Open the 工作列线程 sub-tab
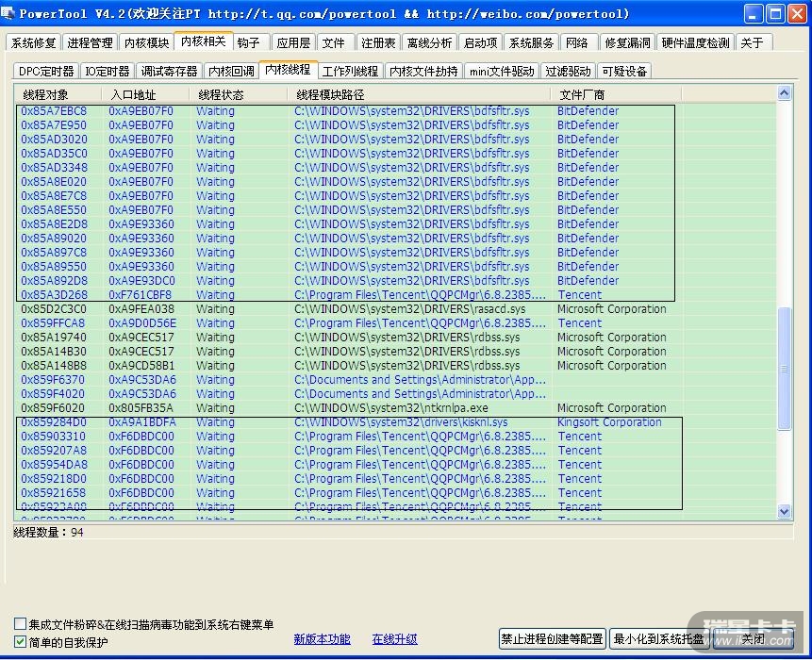 coord(351,72)
